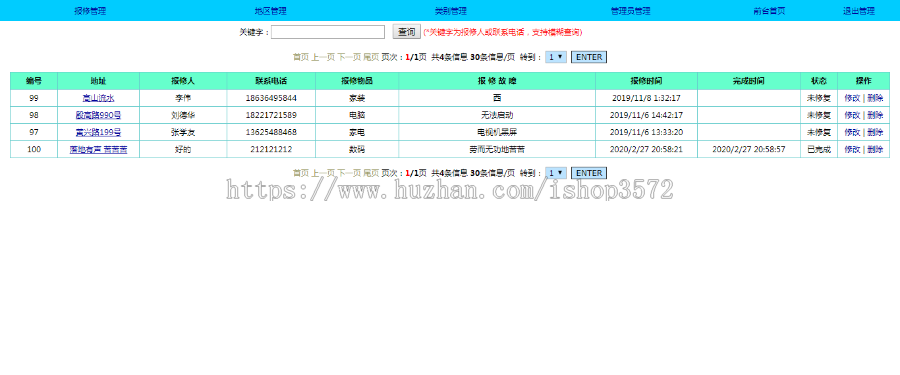The height and width of the screenshot is (375, 900).
Task: Click the 电脑 item cell in row 98
Action: coord(357,115)
